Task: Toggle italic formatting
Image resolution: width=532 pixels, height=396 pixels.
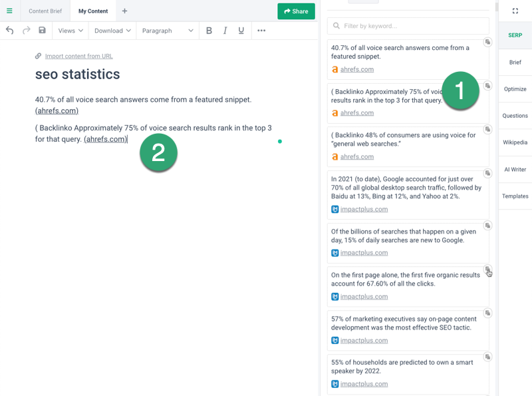Action: (x=225, y=31)
